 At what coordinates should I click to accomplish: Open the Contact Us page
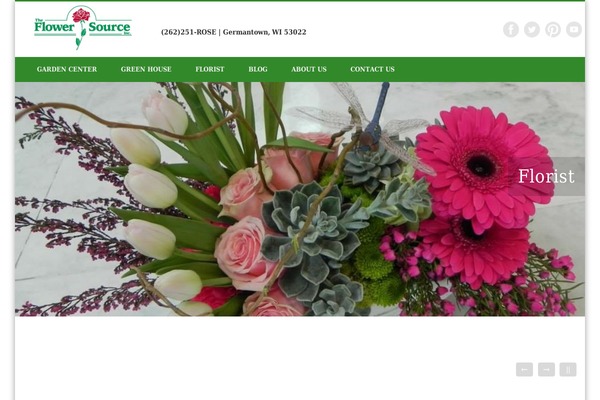372,69
